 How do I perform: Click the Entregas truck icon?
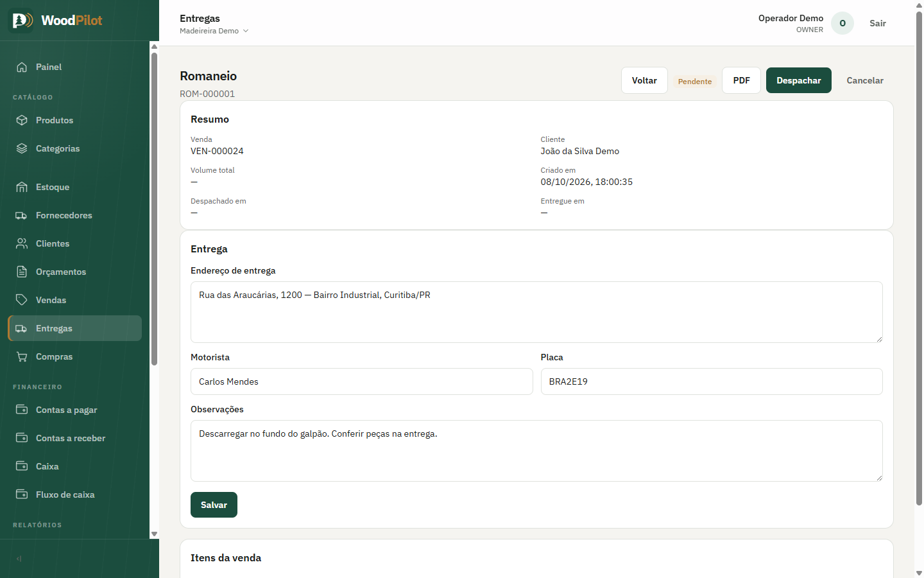pos(22,328)
